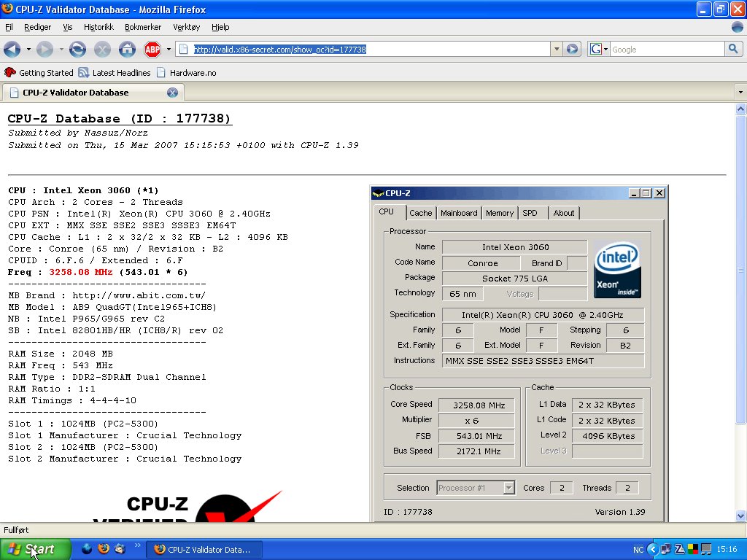Click the Intel Xeon inside logo
The height and width of the screenshot is (560, 747).
click(x=617, y=269)
